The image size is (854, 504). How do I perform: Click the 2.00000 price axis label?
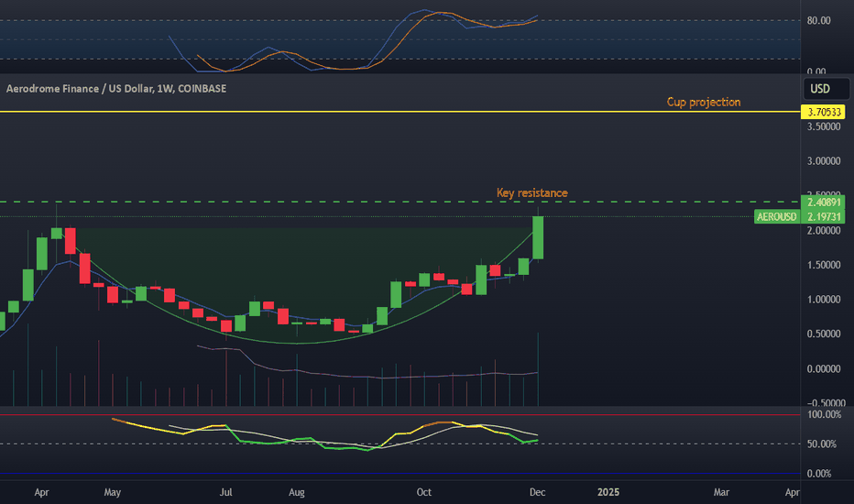[824, 231]
